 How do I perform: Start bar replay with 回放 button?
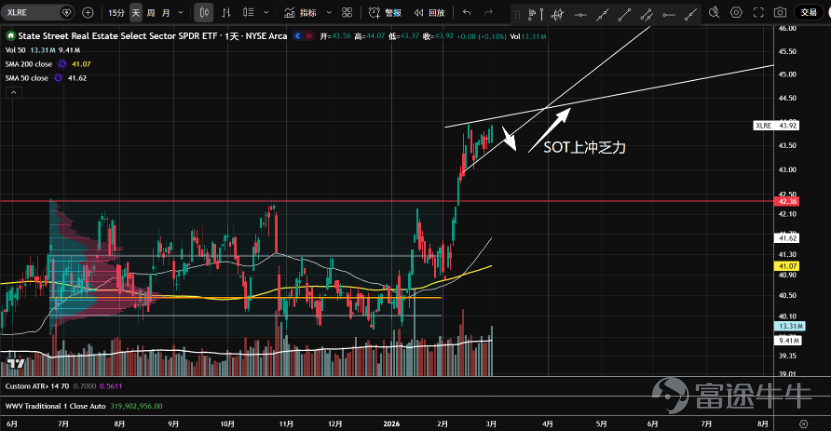point(429,12)
